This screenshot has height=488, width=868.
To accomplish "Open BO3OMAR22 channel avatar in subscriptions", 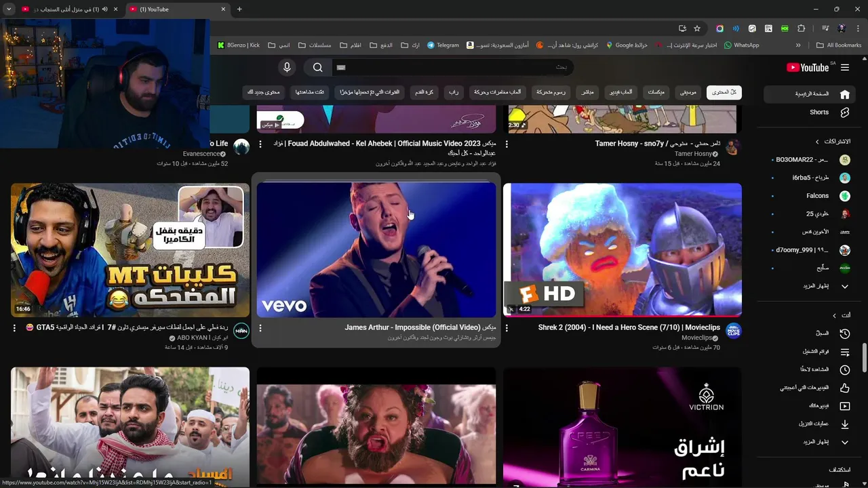I will tap(845, 160).
